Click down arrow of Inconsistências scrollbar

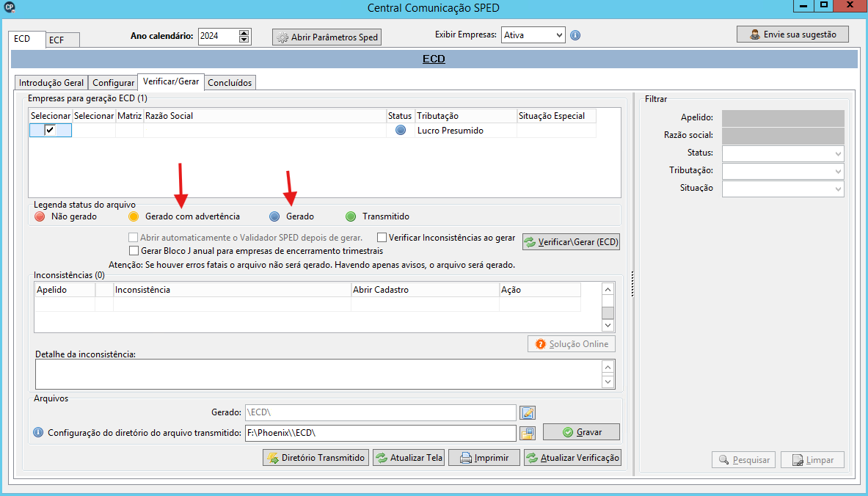(608, 326)
